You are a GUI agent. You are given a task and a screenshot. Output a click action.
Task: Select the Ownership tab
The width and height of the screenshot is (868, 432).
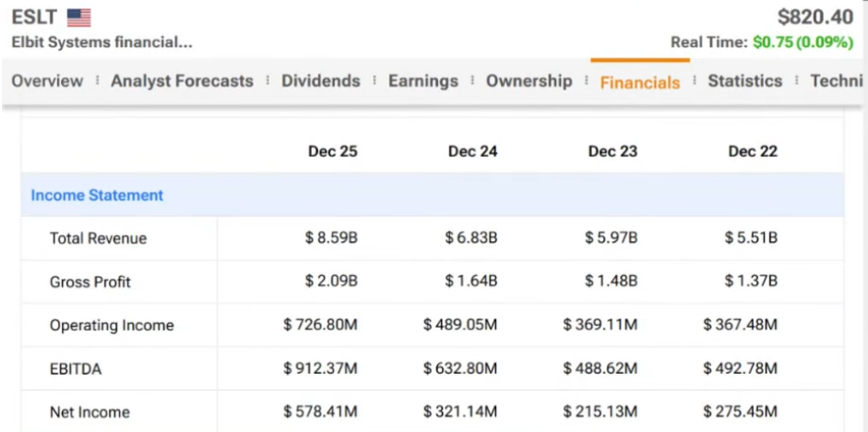pos(529,81)
